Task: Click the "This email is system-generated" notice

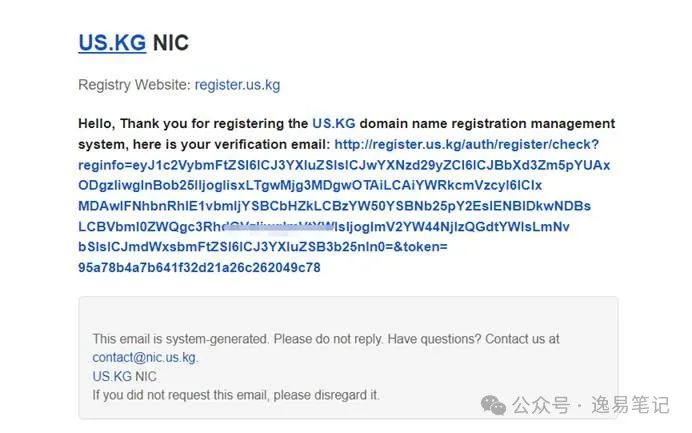Action: click(180, 339)
